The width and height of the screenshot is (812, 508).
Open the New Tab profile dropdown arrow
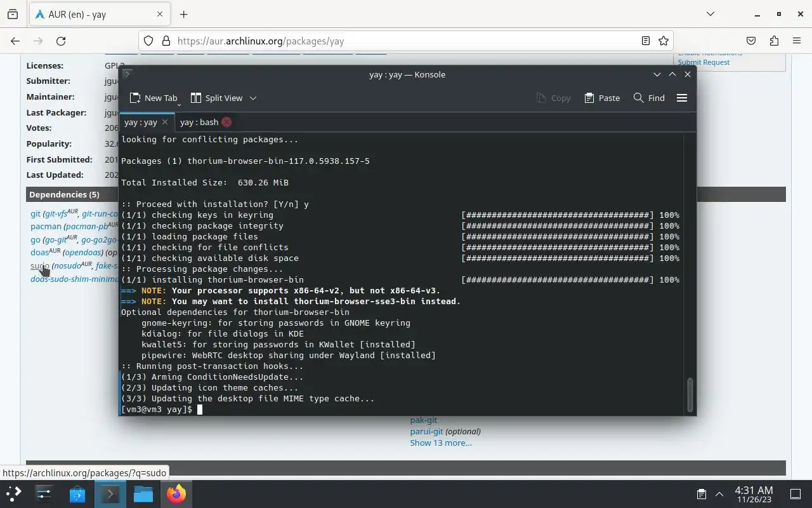(x=180, y=103)
